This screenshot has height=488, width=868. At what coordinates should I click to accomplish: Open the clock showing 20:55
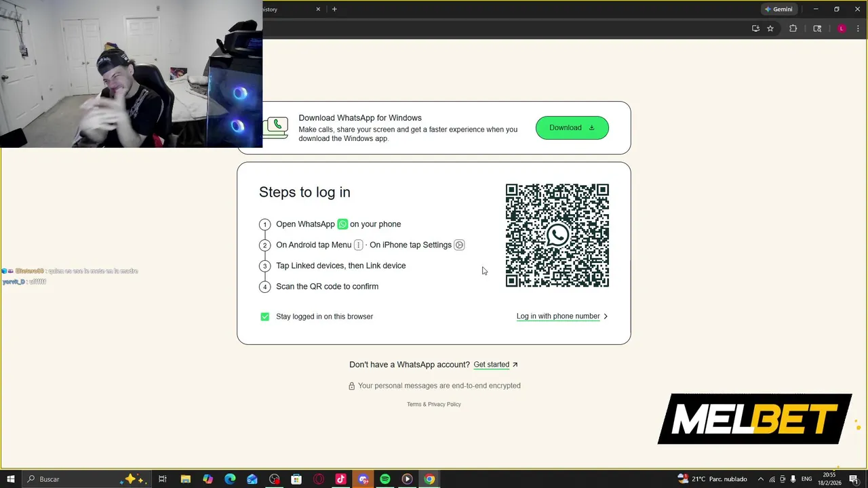829,479
